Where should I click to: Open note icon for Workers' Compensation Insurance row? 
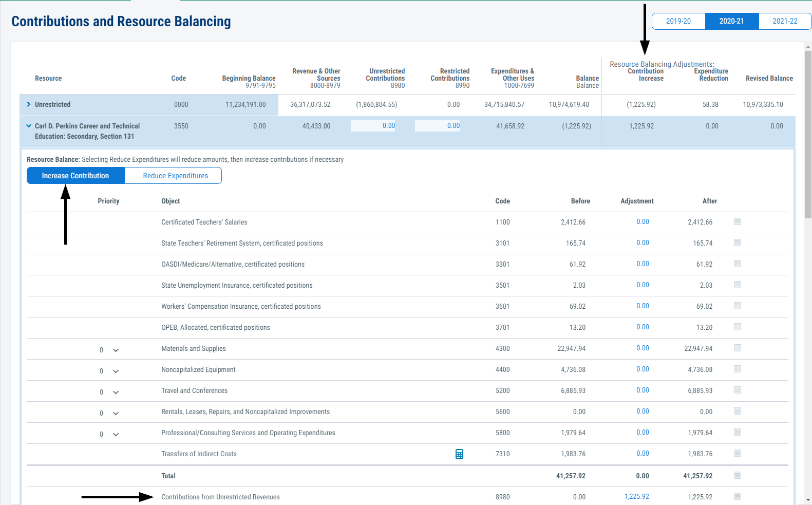point(738,306)
